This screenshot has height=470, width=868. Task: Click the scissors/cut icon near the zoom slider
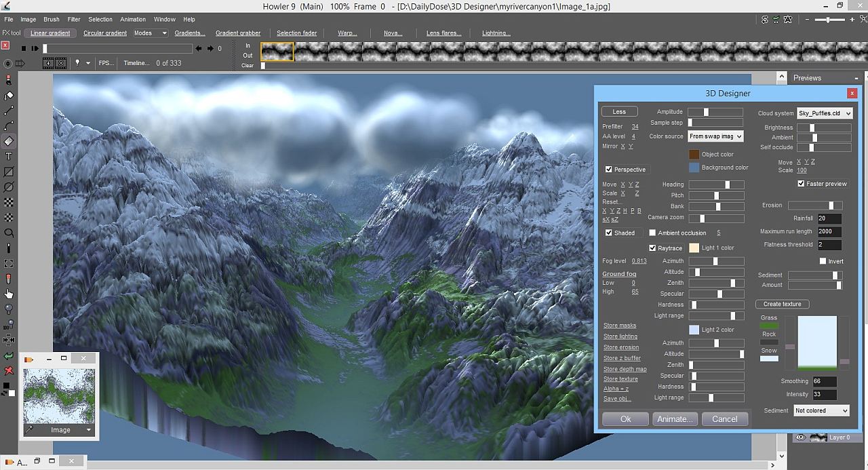tap(863, 20)
